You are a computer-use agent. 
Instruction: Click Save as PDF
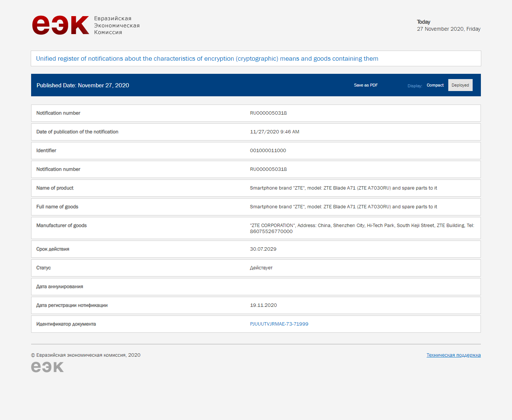tap(365, 85)
